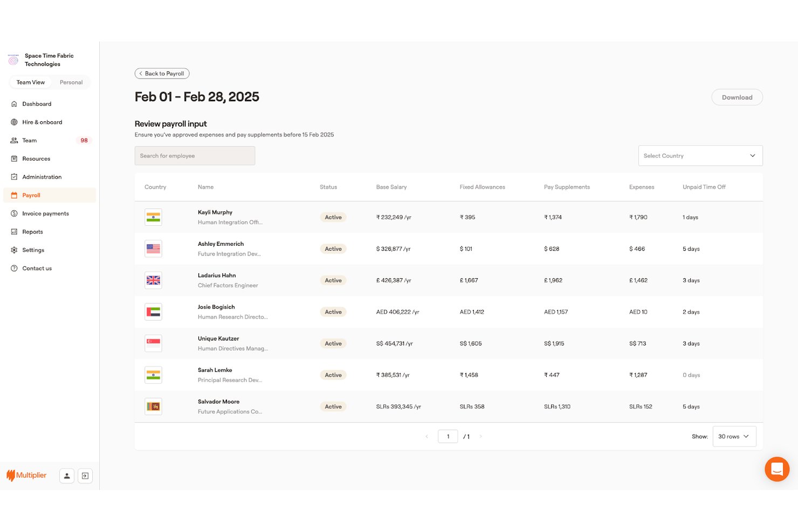
Task: Open the 30 rows per page dropdown
Action: pos(734,437)
